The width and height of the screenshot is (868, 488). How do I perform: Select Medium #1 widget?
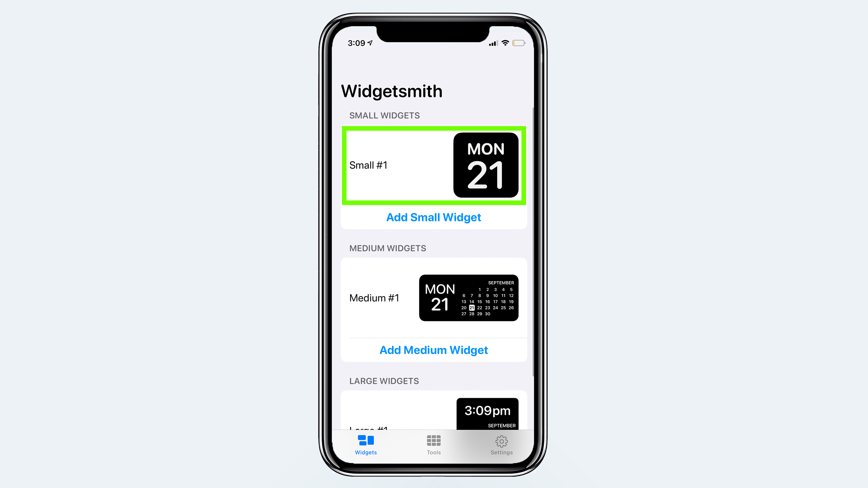[x=433, y=297]
